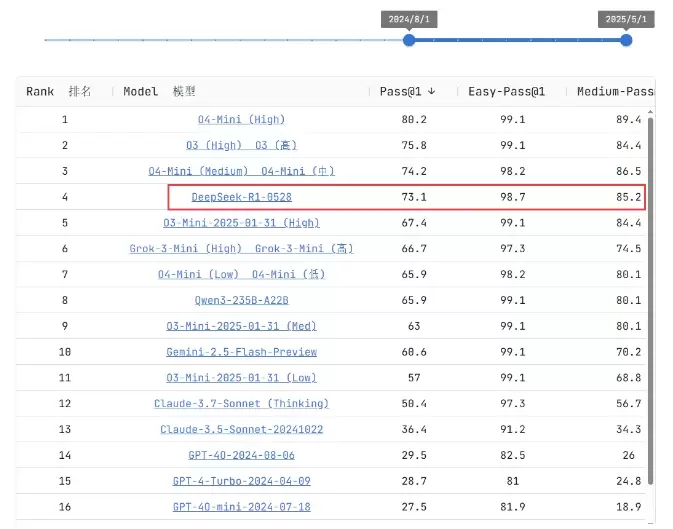The image size is (673, 529).
Task: Open the GPT-4-Turbo-2024-04-09 link
Action: point(241,482)
